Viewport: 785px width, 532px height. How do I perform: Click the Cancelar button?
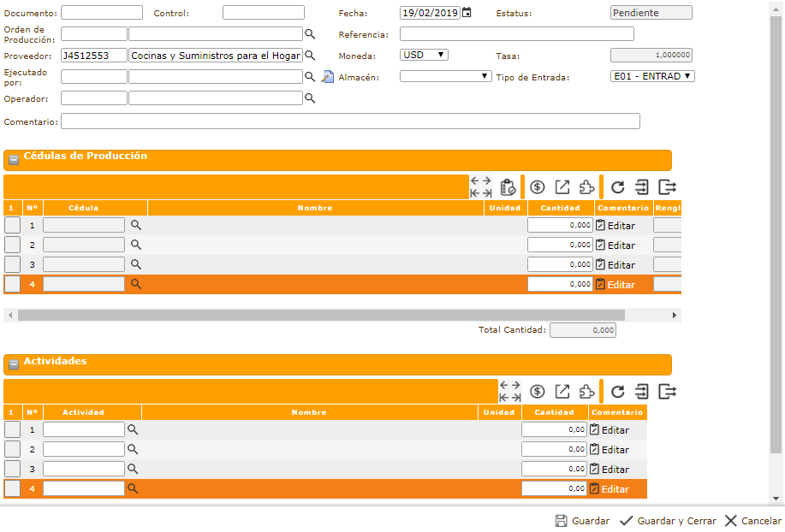pos(752,521)
